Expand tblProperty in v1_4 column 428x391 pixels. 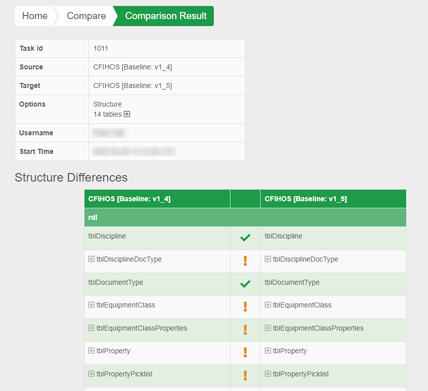(91, 351)
